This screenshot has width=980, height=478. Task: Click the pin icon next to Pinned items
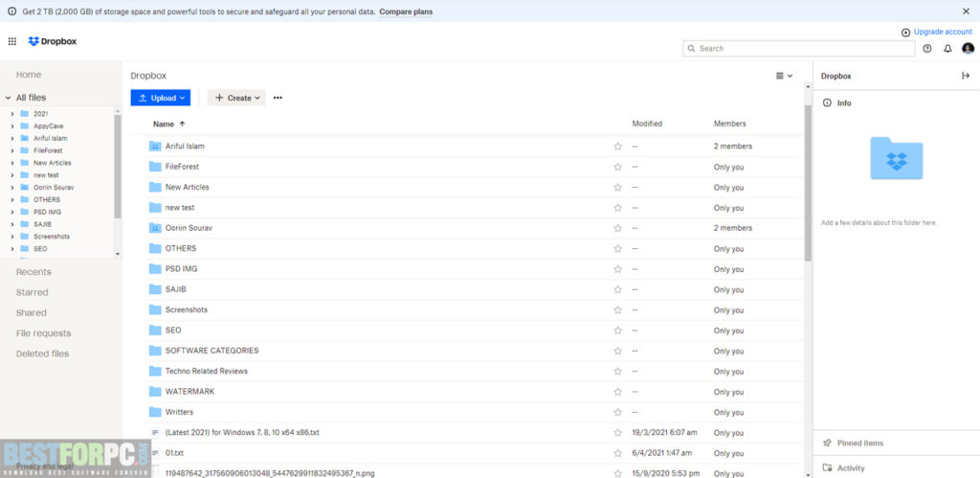[828, 443]
